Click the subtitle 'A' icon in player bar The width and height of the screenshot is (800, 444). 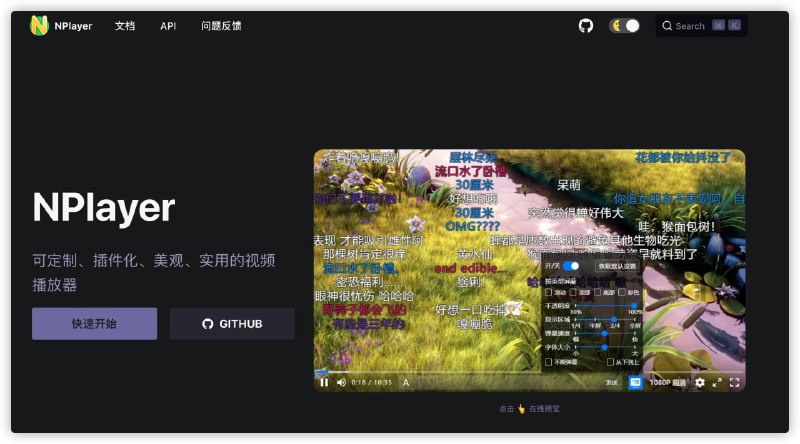coord(406,382)
